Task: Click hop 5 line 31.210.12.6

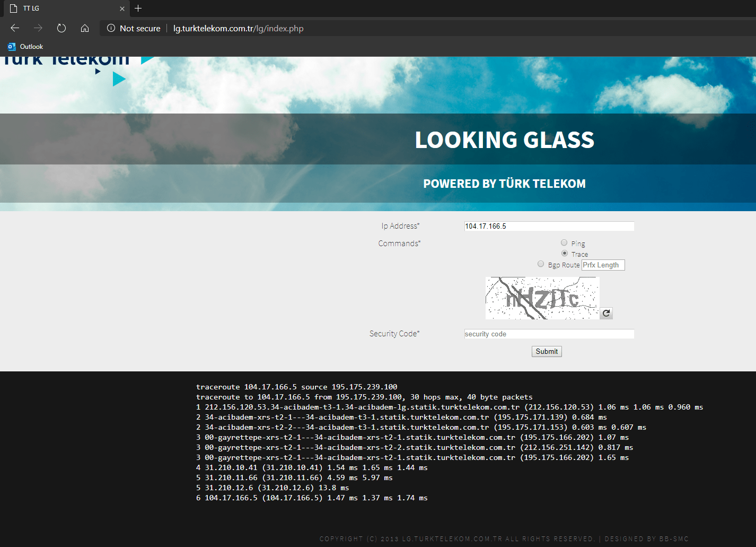Action: pos(272,488)
